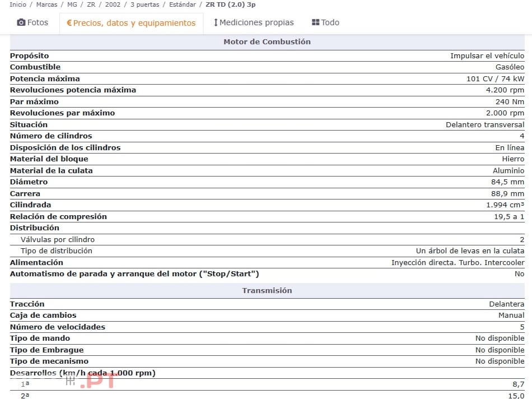Click Relación de compresión label

point(58,217)
